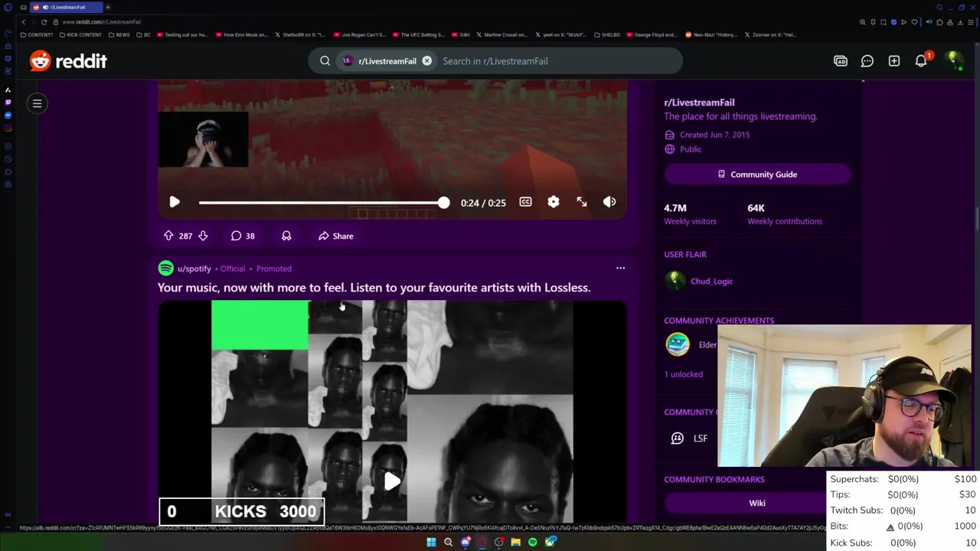This screenshot has width=980, height=551.
Task: Open Spotify from the taskbar
Action: [532, 542]
